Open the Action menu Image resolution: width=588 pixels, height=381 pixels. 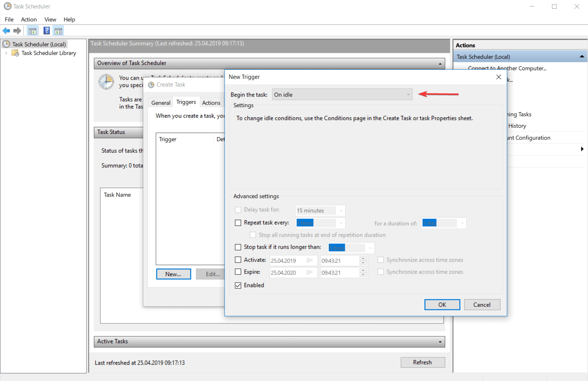[x=29, y=19]
